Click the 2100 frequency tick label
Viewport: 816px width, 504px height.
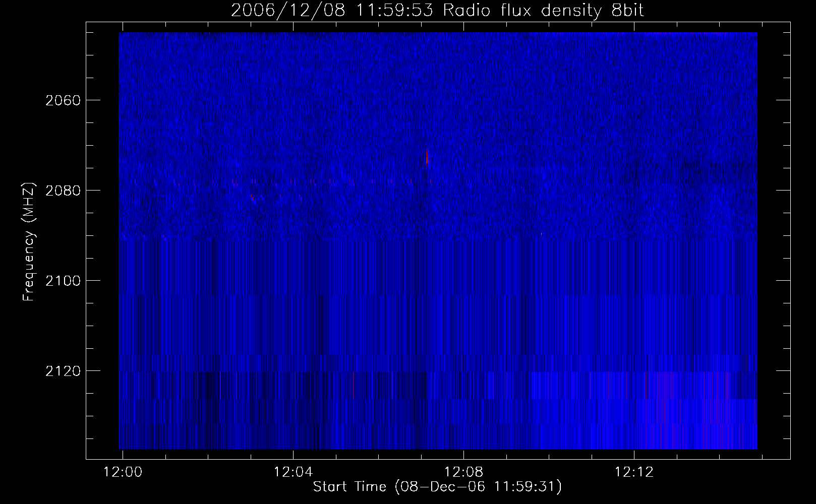pos(63,281)
